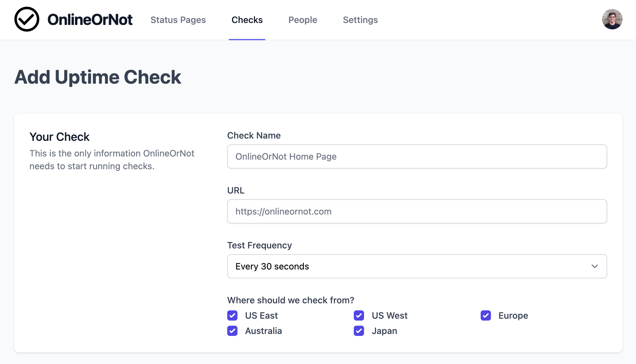Image resolution: width=636 pixels, height=364 pixels.
Task: Click the US West label text
Action: point(389,315)
